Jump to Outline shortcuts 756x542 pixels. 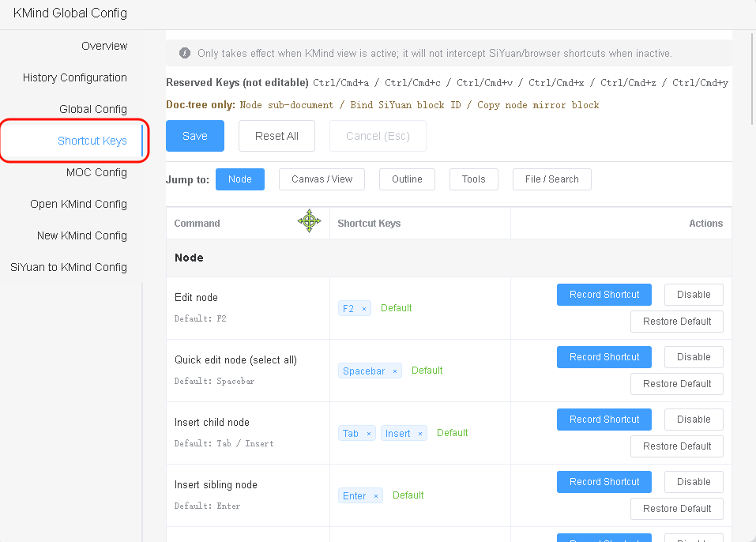(x=407, y=179)
